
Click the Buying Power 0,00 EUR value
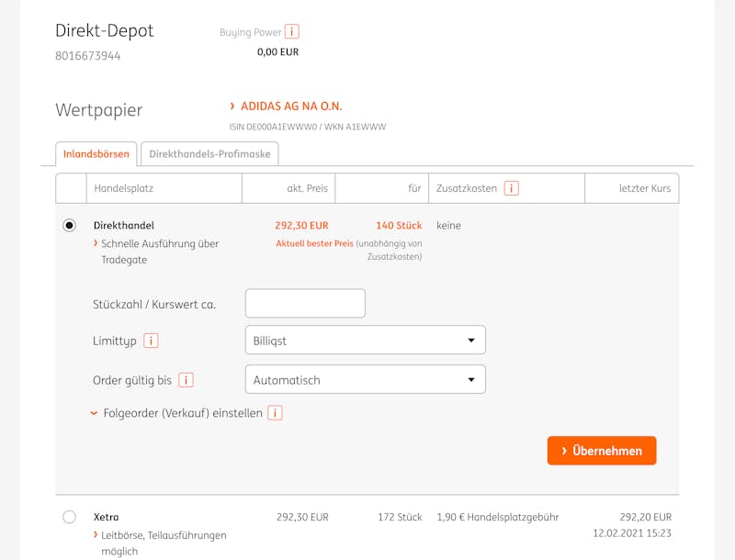(278, 52)
